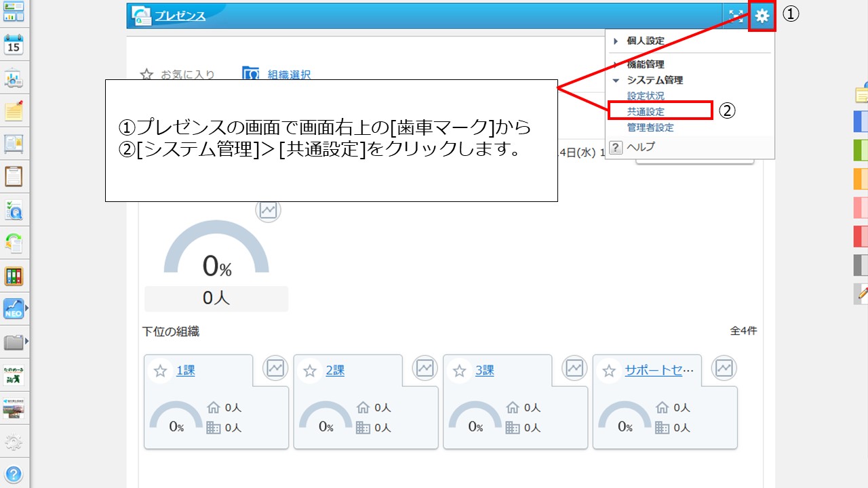Open the blue question mark help icon

pyautogui.click(x=14, y=474)
